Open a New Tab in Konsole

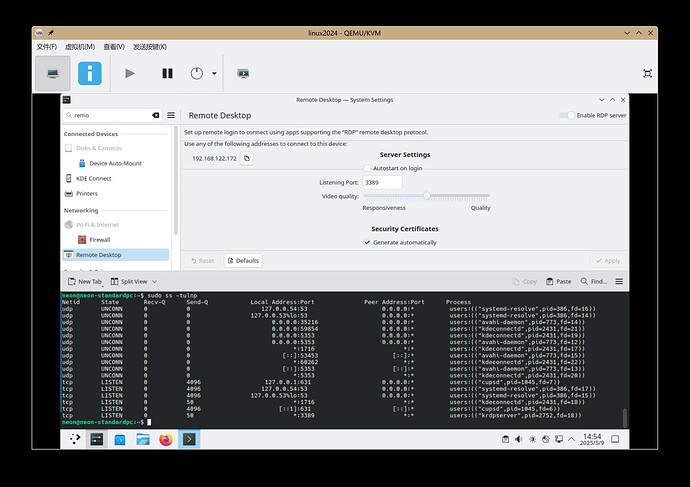pos(84,282)
